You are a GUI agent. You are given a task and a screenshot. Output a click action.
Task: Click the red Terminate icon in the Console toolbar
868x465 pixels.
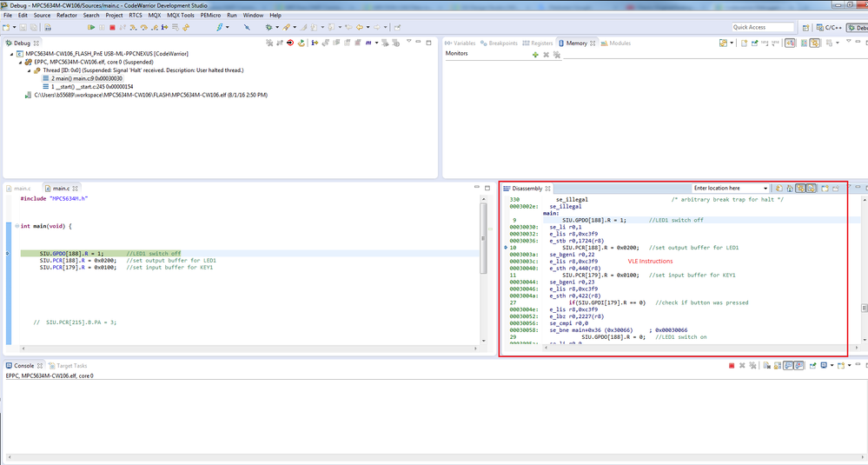tap(732, 365)
